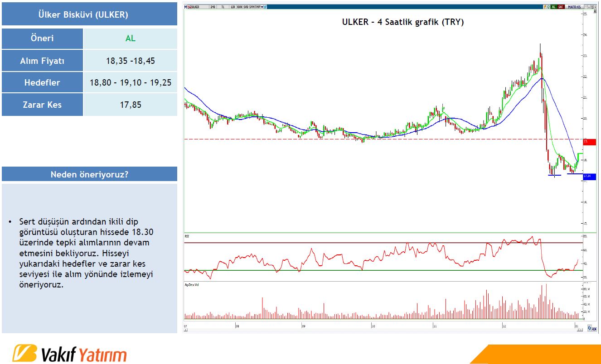The image size is (601, 364).
Task: Select the SYM toolbar item
Action: click(x=252, y=7)
